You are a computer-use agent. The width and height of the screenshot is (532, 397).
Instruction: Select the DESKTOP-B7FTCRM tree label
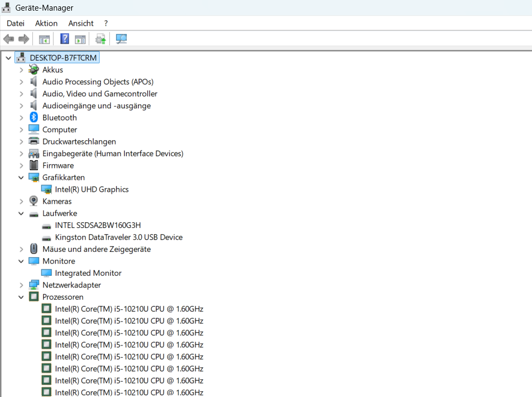point(63,58)
